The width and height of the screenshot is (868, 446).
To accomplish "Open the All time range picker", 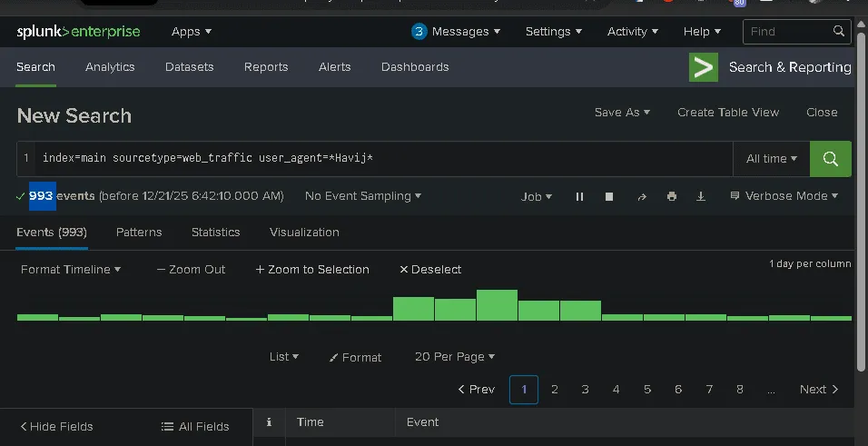I will pyautogui.click(x=771, y=159).
